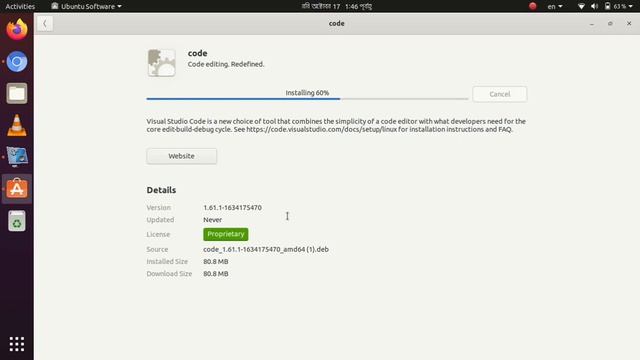
Task: Minimize the code window
Action: [591, 24]
